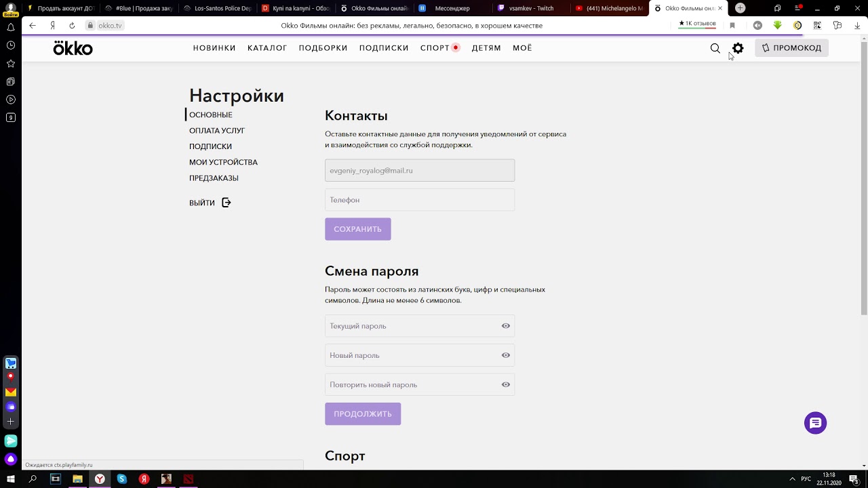Click the exit door icon next to ВЫЙТИ
Viewport: 868px width, 488px height.
226,203
